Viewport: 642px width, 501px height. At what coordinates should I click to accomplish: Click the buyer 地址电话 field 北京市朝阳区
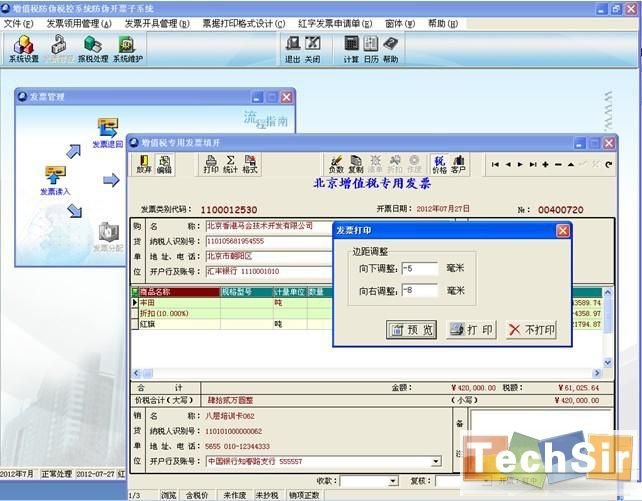[269, 256]
